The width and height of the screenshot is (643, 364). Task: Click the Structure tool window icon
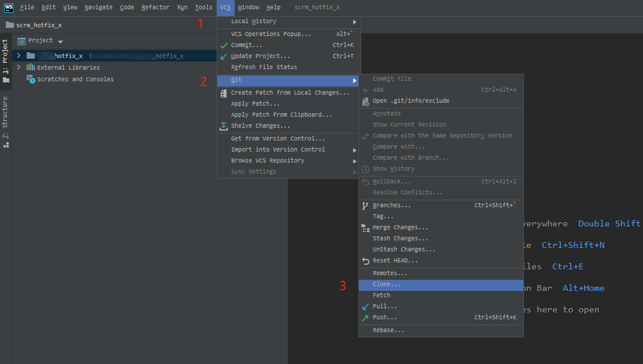point(6,145)
